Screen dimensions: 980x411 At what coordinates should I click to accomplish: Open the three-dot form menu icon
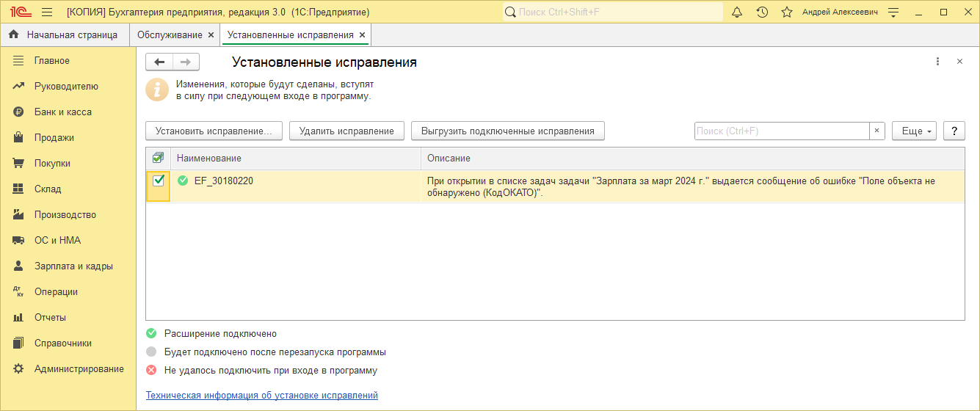pos(937,62)
